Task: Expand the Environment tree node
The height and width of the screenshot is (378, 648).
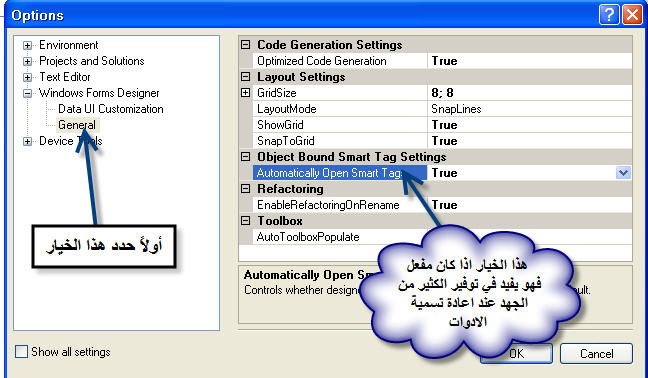Action: [27, 45]
